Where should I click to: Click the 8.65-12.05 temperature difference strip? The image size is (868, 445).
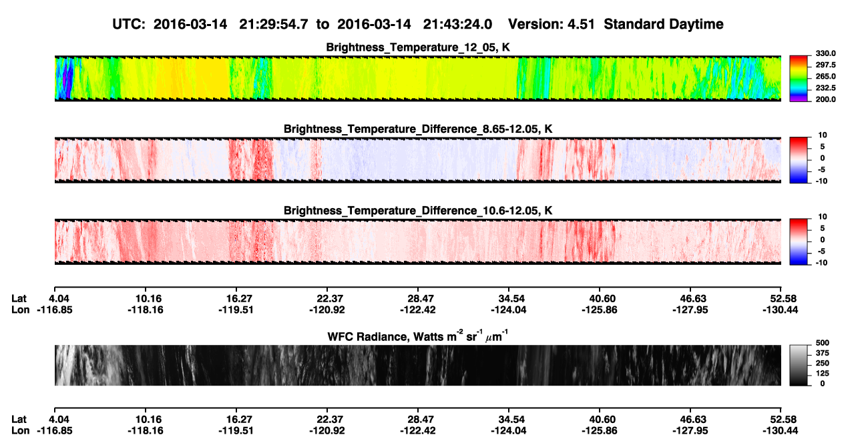click(417, 159)
